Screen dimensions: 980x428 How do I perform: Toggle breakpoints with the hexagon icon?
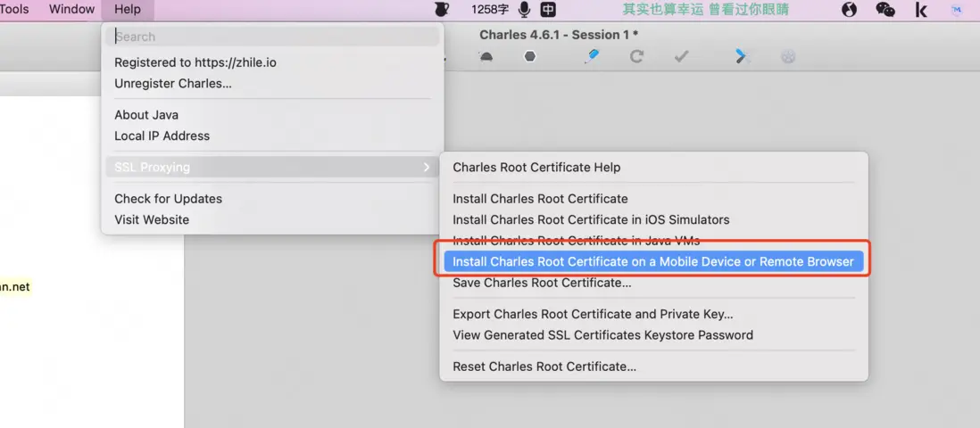pyautogui.click(x=530, y=57)
